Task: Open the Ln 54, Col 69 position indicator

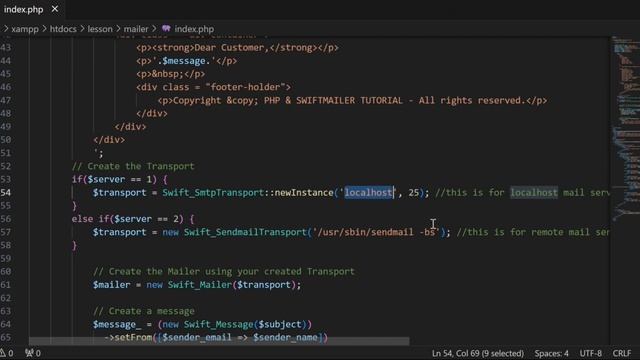Action: 478,353
